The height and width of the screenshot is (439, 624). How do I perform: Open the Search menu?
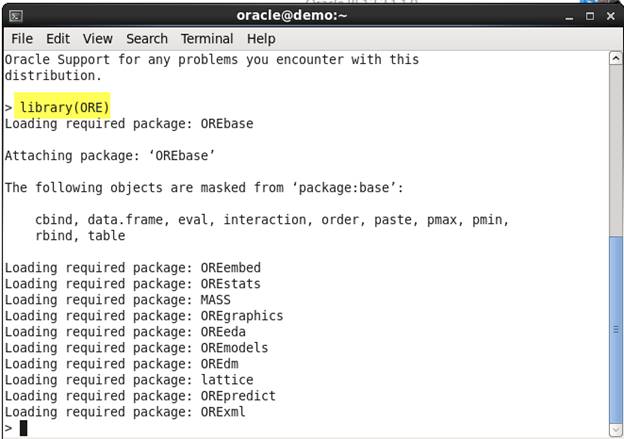click(147, 39)
